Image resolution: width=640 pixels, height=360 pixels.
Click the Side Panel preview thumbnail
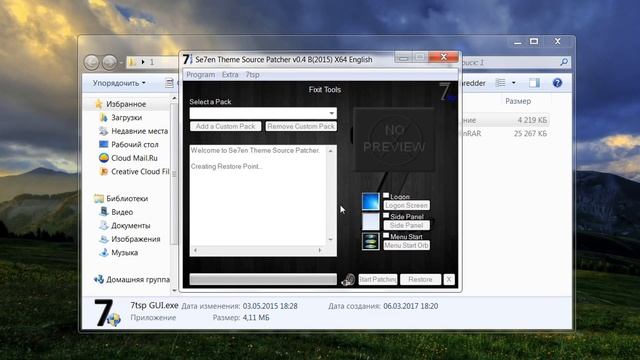click(371, 222)
